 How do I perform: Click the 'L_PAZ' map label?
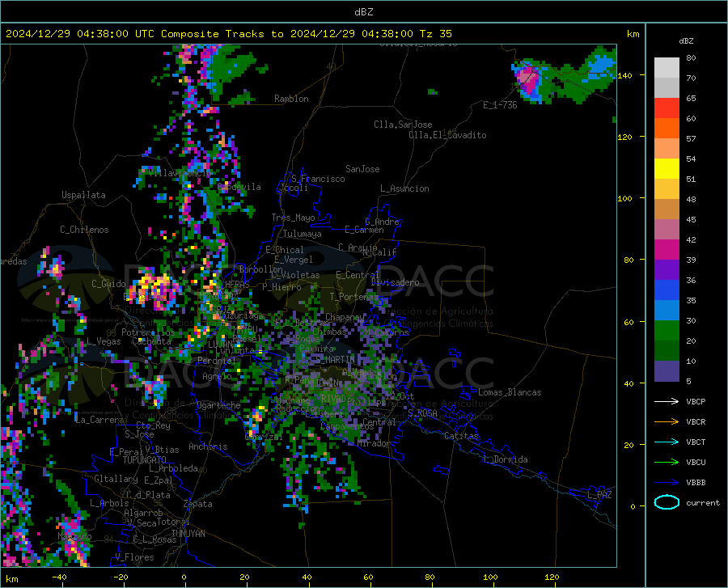point(599,495)
